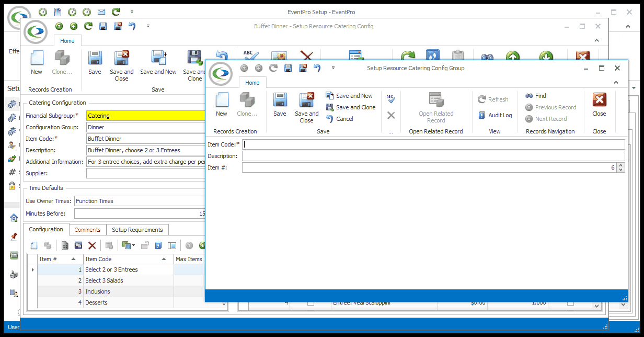Image resolution: width=644 pixels, height=337 pixels.
Task: Click New in Config Group window ribbon
Action: (222, 105)
